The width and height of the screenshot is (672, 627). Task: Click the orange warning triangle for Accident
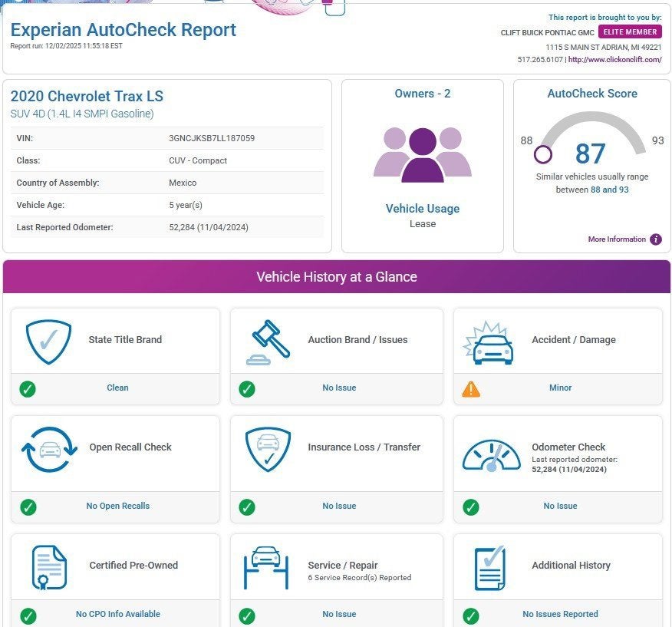(471, 388)
